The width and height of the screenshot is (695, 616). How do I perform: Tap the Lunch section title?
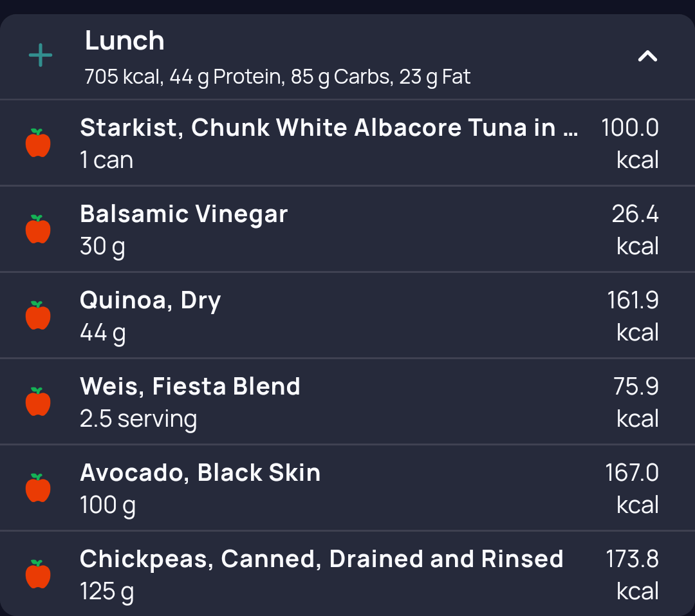click(x=125, y=41)
